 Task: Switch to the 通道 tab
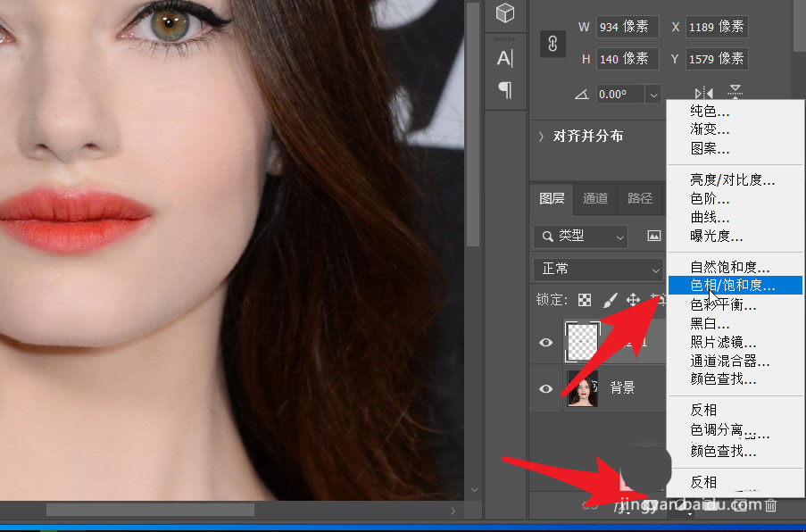(x=595, y=198)
